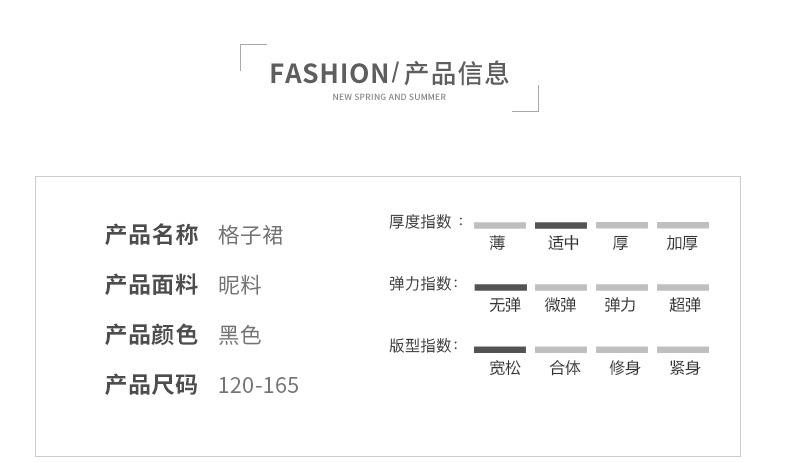Choose the 超弹 elasticity bar
790x463 pixels.
683,287
